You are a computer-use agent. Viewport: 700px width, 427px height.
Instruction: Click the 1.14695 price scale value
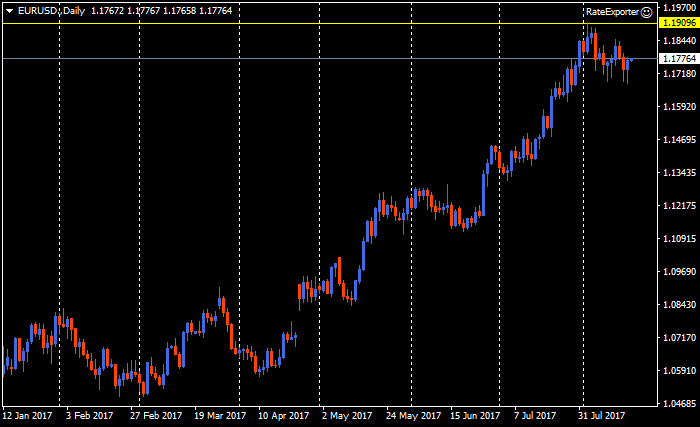[x=679, y=140]
